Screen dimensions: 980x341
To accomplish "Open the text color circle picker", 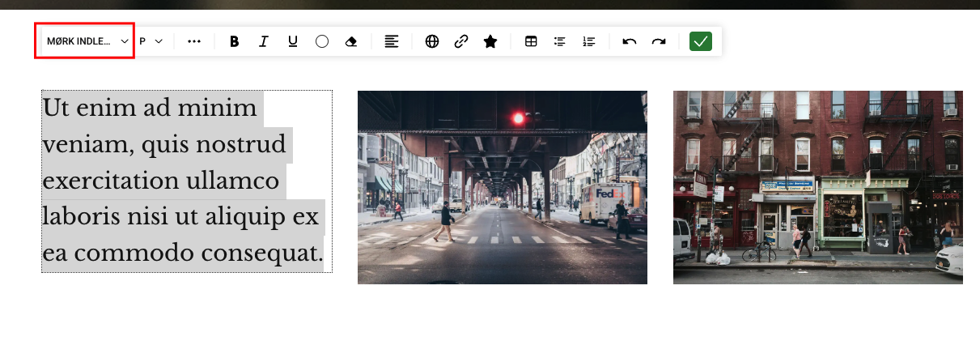I will tap(321, 41).
